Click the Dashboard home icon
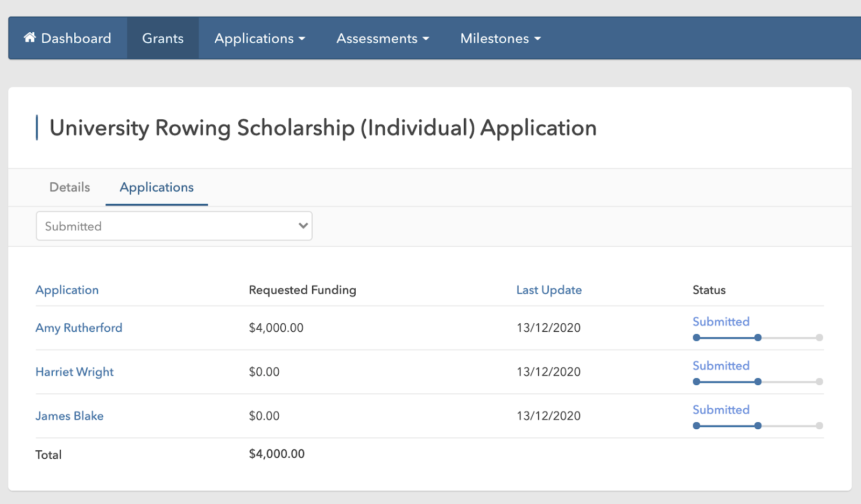 tap(30, 38)
